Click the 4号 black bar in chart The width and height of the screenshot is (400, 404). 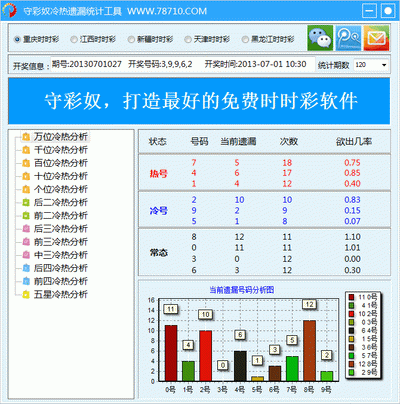[x=240, y=366]
